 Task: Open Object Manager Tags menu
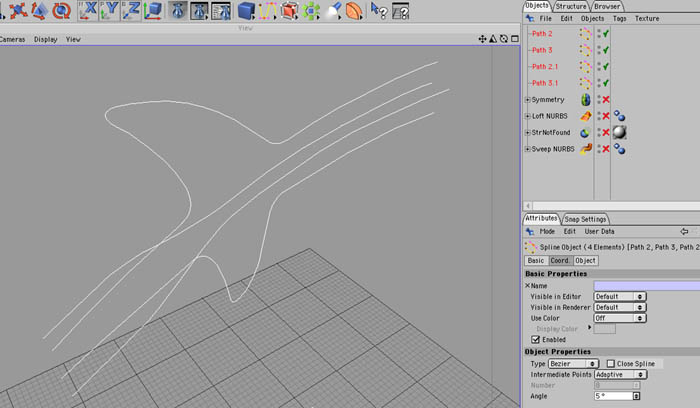620,18
